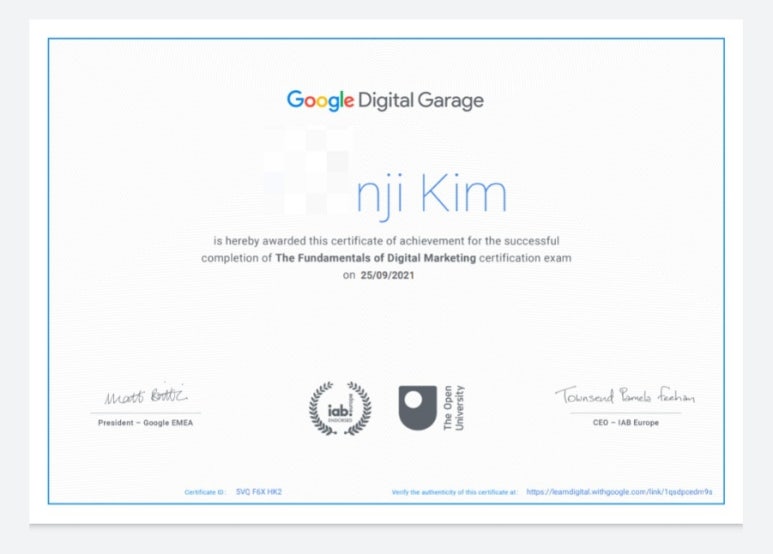The width and height of the screenshot is (773, 554).
Task: Open the learndigital.withgoogle.com verification link
Action: coord(619,492)
